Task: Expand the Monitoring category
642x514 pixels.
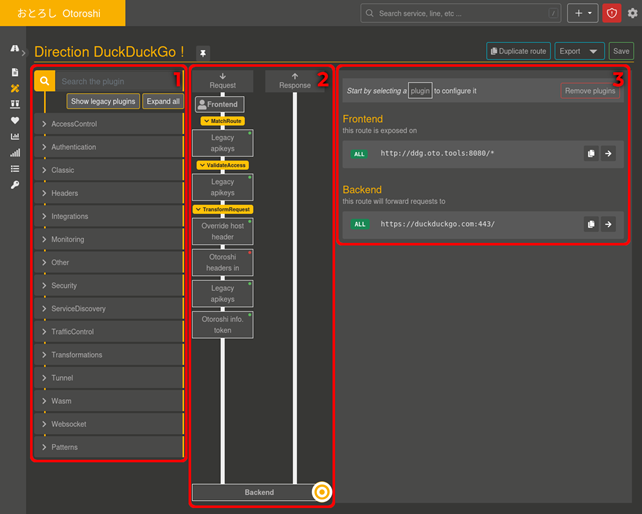Action: (x=109, y=239)
